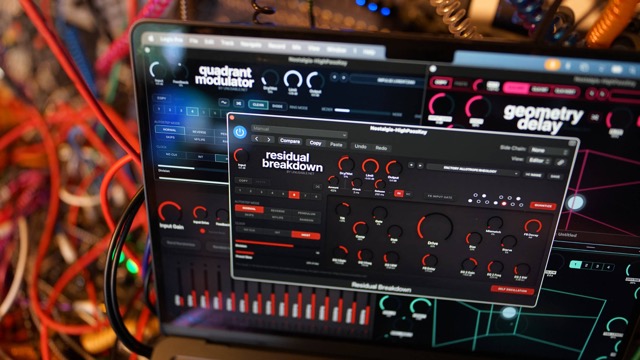Click Quadrant Modulator Output knob
This screenshot has width=640, height=360.
315,81
